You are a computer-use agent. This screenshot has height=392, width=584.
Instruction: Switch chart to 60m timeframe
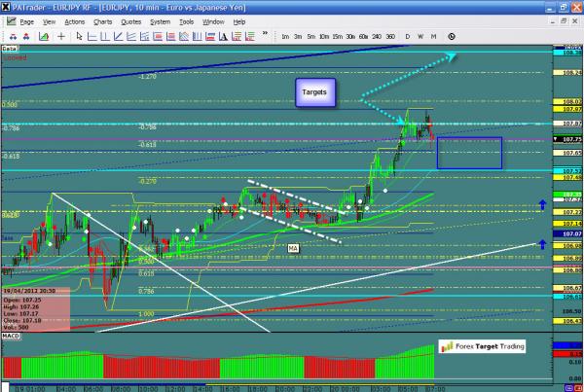pos(363,37)
